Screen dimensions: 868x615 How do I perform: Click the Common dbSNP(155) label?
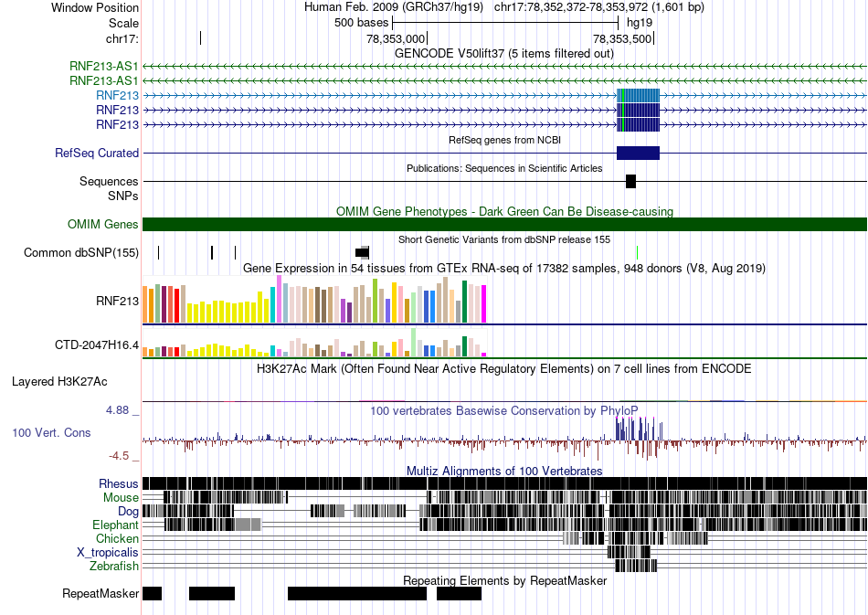tap(80, 252)
